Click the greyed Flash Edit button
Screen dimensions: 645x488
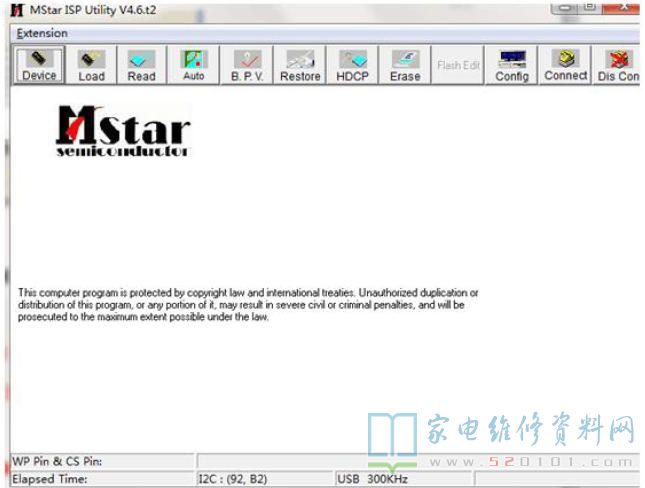pos(458,65)
